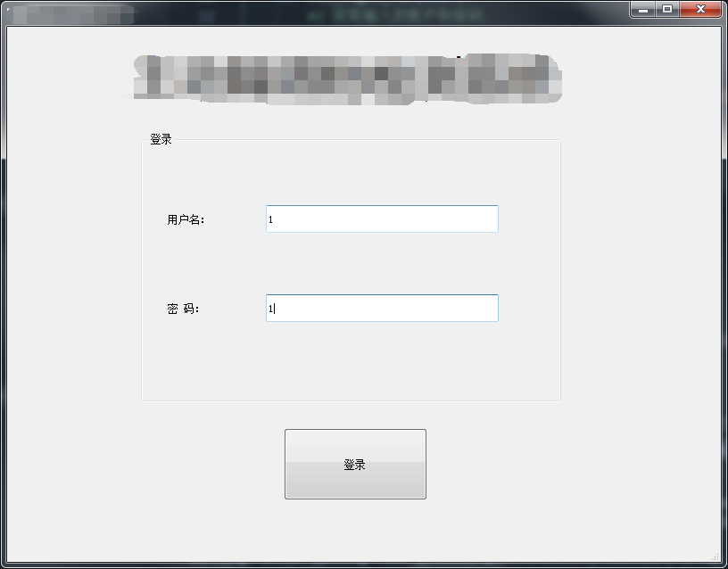Click the 登录 group box caption
Screen dimensions: 728x569
(161, 139)
